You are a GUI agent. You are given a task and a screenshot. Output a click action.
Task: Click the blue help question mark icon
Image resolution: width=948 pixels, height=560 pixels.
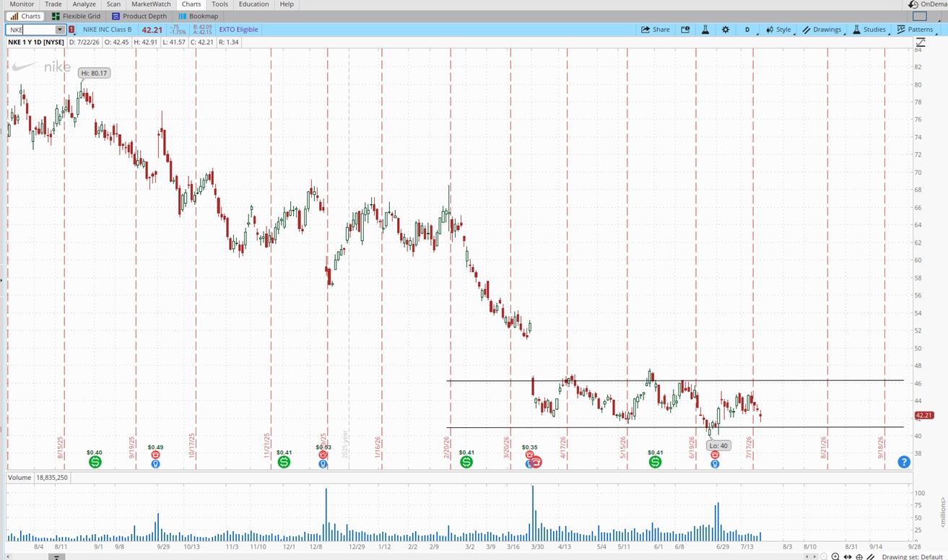point(903,462)
